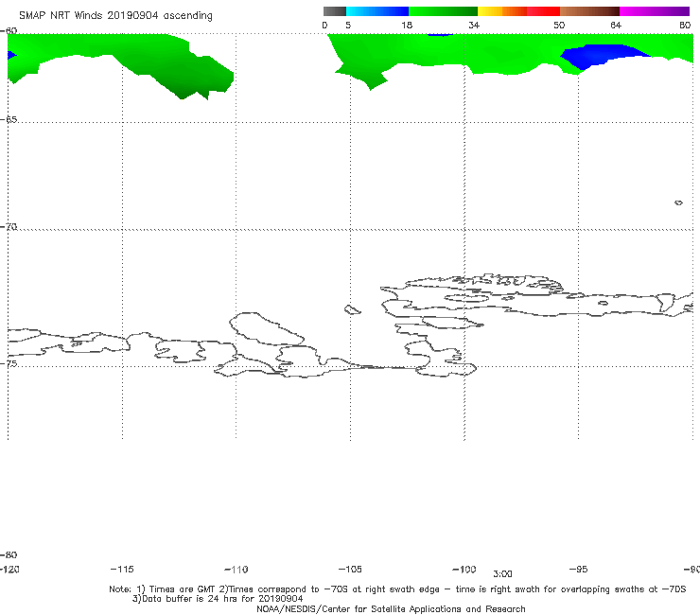This screenshot has width=700, height=615.
Task: Click the cyan-to-blue 5-18 color bar segment
Action: click(x=377, y=11)
